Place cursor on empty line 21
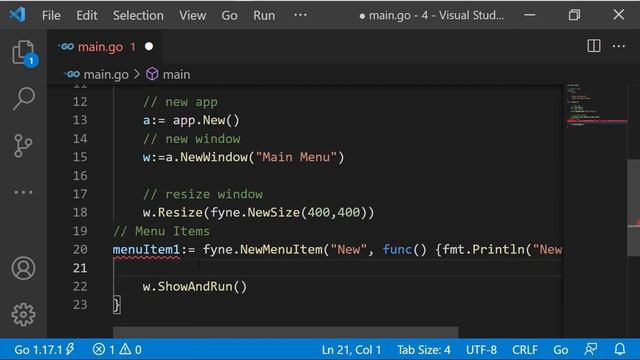 337,268
